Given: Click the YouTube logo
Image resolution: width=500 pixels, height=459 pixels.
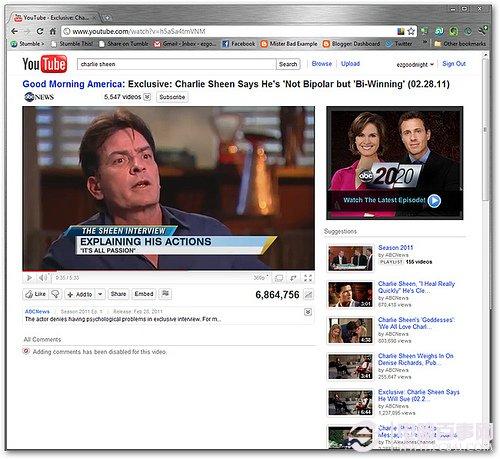Looking at the screenshot, I should [45, 64].
